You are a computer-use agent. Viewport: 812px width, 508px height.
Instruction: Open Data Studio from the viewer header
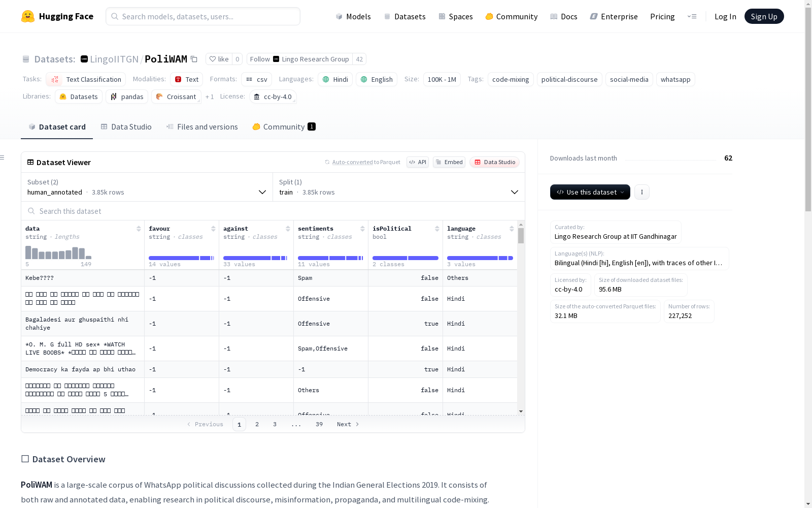[495, 162]
